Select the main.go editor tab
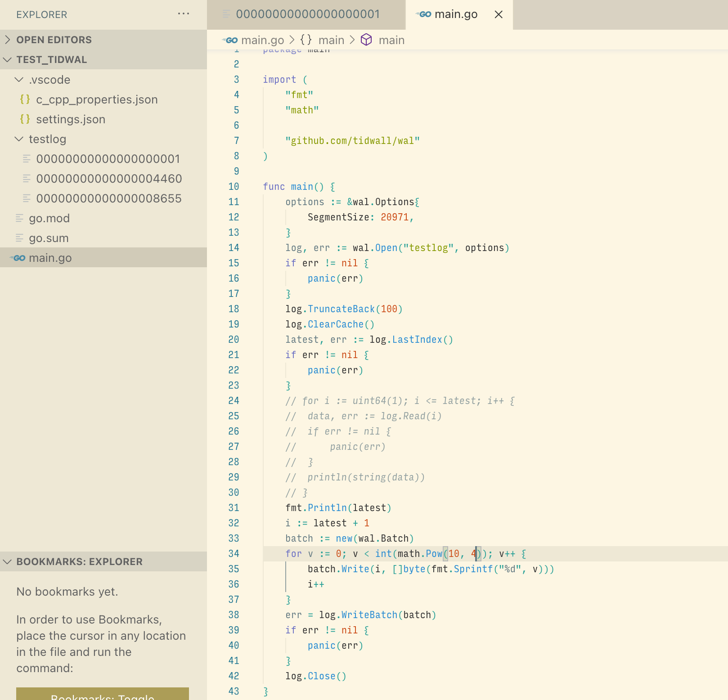 point(455,14)
